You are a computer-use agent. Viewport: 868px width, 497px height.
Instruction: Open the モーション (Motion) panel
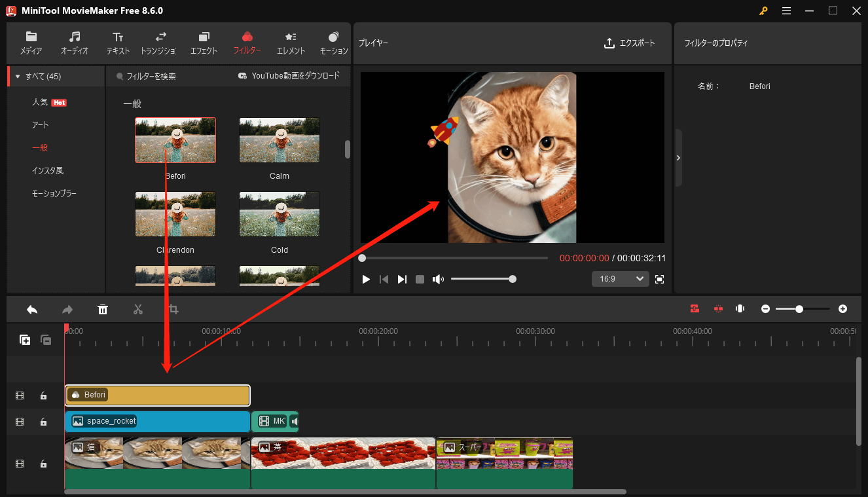333,43
